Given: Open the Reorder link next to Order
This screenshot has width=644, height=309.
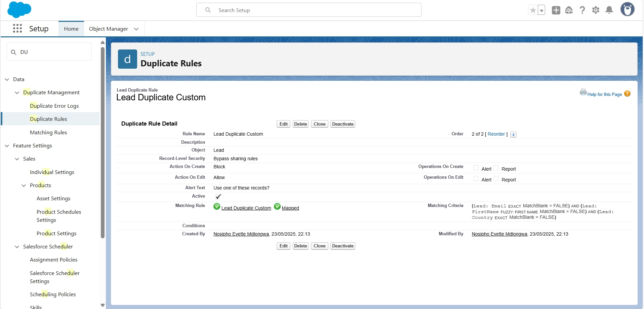Looking at the screenshot, I should click(497, 134).
